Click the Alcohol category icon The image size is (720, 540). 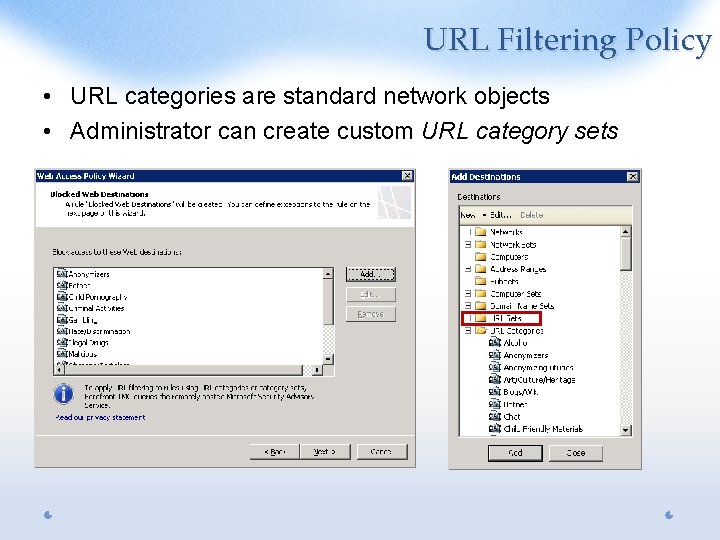[x=495, y=343]
